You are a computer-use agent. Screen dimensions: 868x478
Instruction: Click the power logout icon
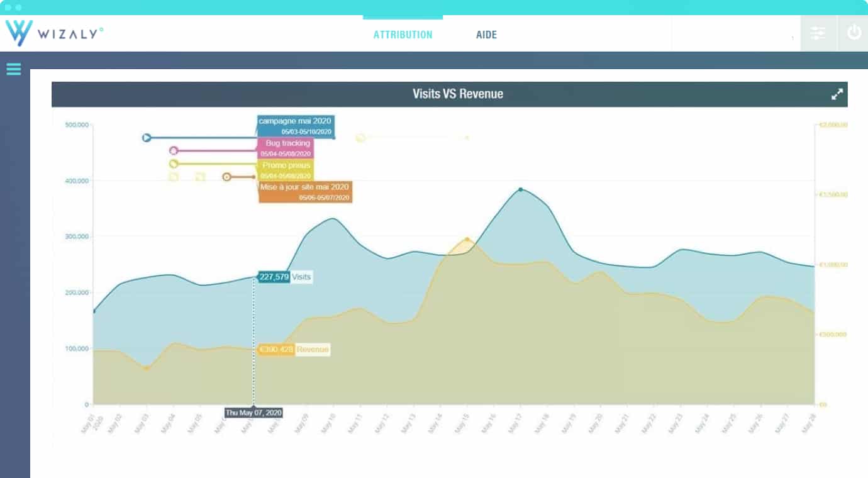(x=854, y=33)
